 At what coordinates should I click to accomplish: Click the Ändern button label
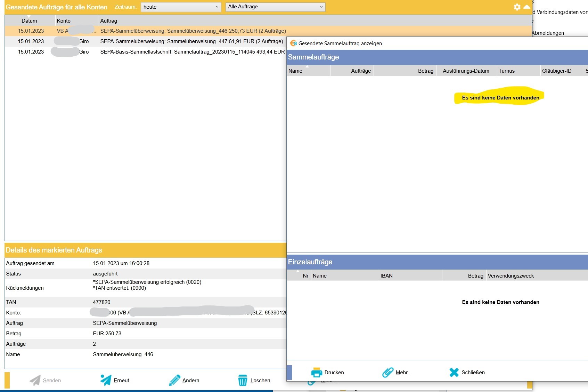click(191, 381)
